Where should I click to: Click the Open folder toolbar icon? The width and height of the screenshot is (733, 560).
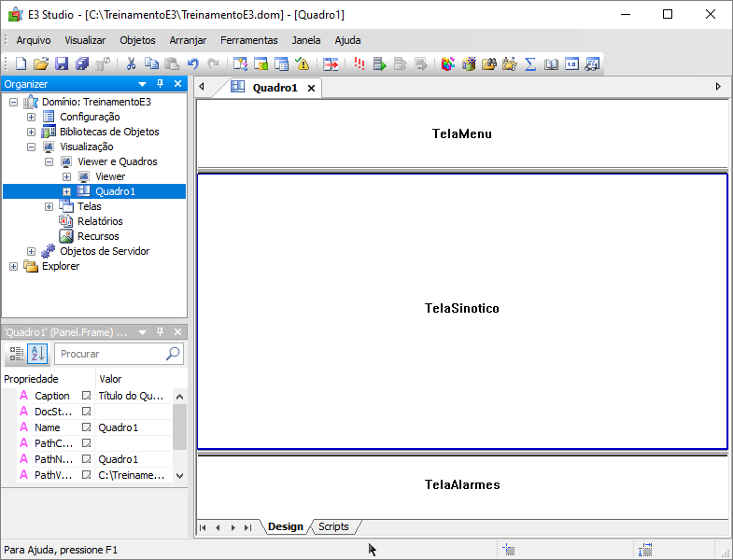[x=41, y=64]
